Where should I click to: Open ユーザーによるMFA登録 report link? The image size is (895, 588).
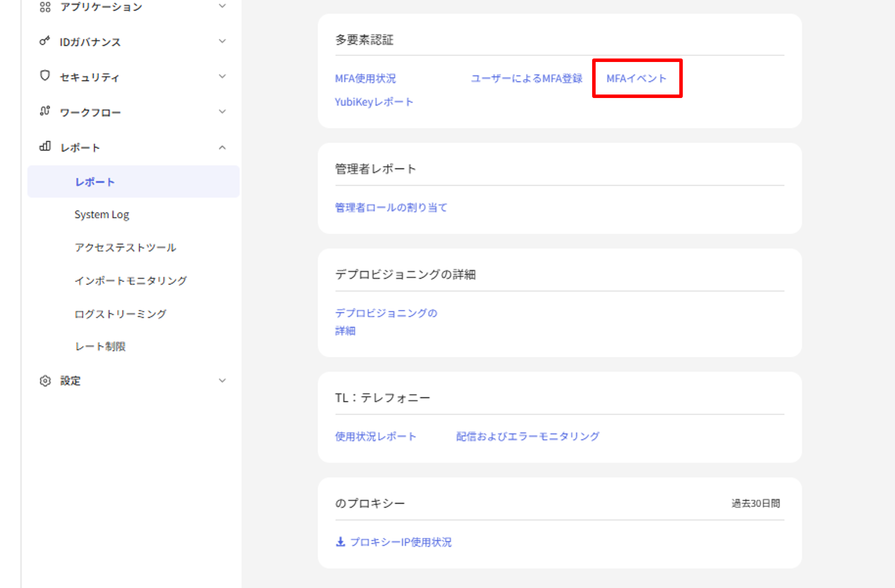526,79
